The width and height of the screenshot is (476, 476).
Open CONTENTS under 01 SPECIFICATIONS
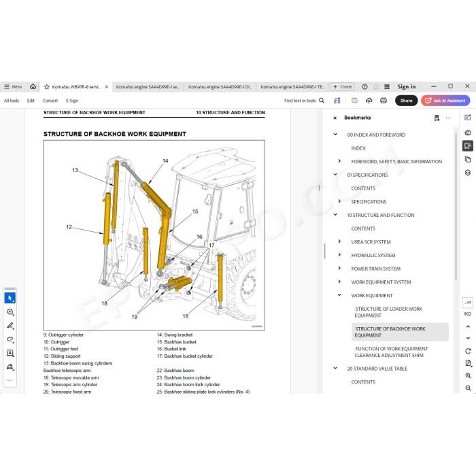tap(363, 188)
